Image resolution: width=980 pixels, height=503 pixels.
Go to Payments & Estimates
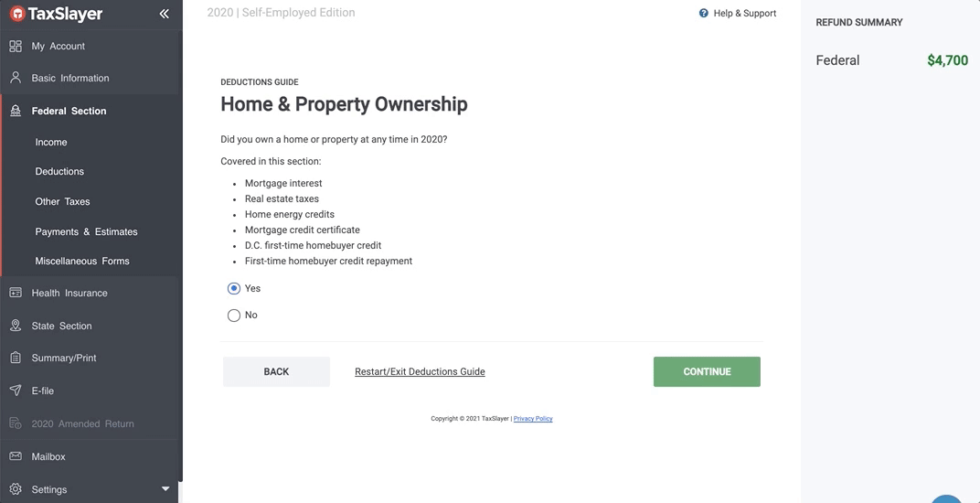86,231
